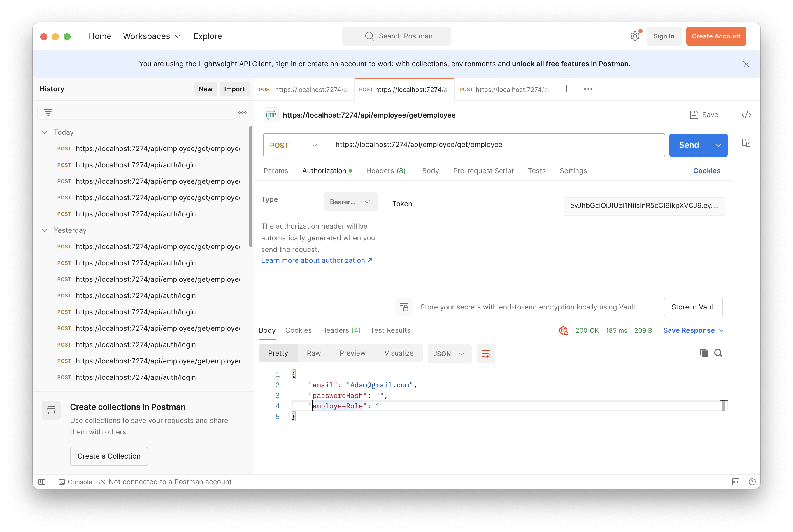Switch response view to Raw
The image size is (793, 532).
pyautogui.click(x=313, y=353)
